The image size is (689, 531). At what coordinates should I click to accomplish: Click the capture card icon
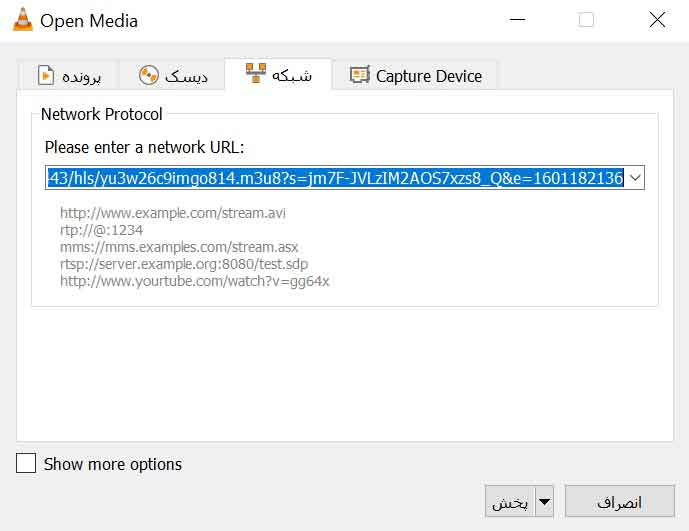(x=359, y=75)
